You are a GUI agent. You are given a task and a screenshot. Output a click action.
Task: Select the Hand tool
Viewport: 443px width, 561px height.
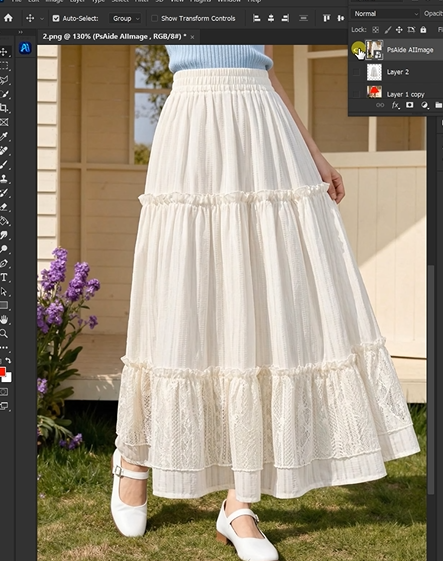[x=4, y=319]
